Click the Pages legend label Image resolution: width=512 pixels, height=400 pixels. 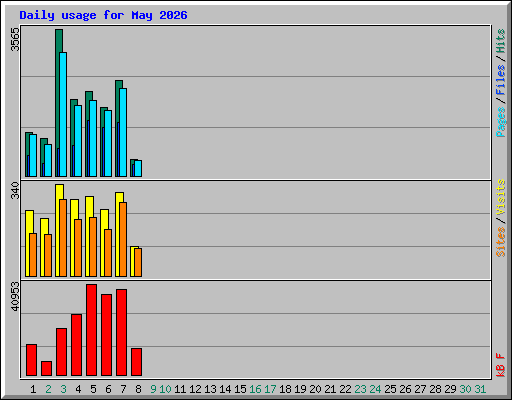tap(500, 122)
